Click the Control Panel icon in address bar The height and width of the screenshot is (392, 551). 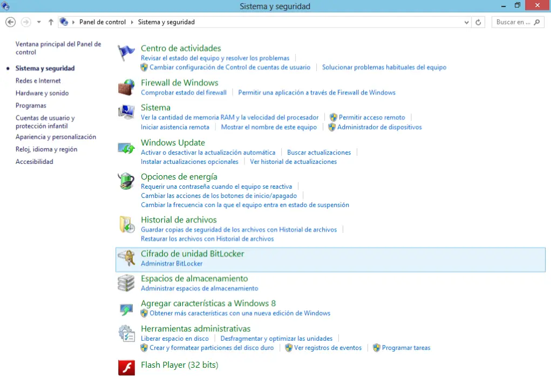tap(64, 22)
